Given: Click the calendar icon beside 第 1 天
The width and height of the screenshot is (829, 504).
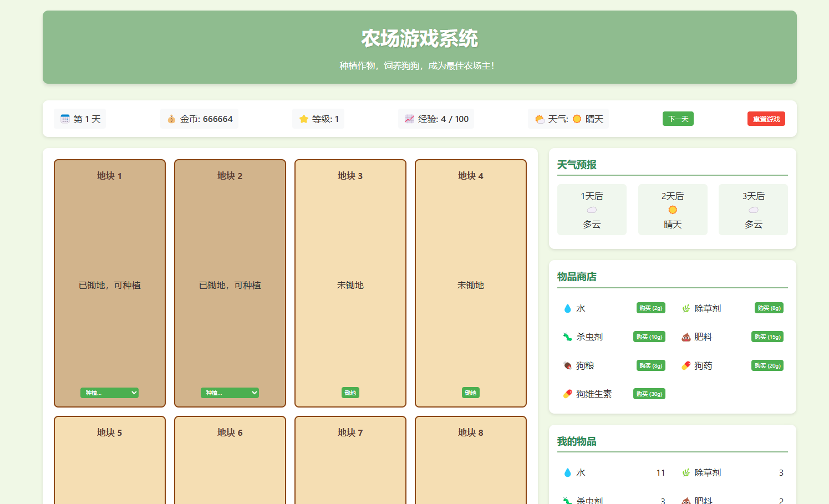Looking at the screenshot, I should coord(64,118).
